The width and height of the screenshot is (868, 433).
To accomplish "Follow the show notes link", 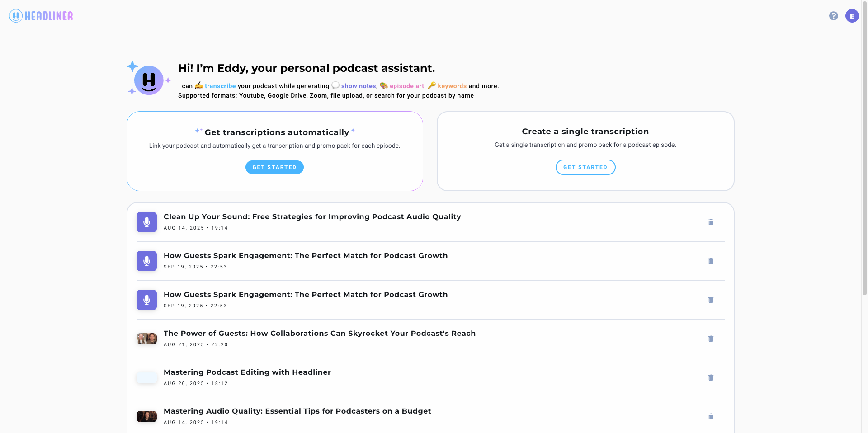I will click(358, 86).
